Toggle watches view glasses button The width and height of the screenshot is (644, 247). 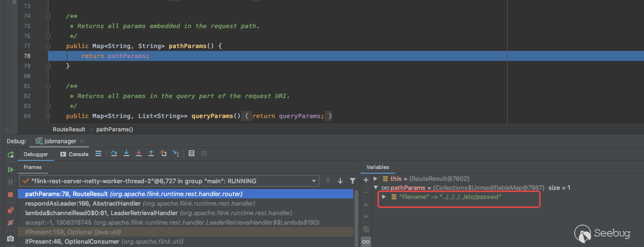365,242
